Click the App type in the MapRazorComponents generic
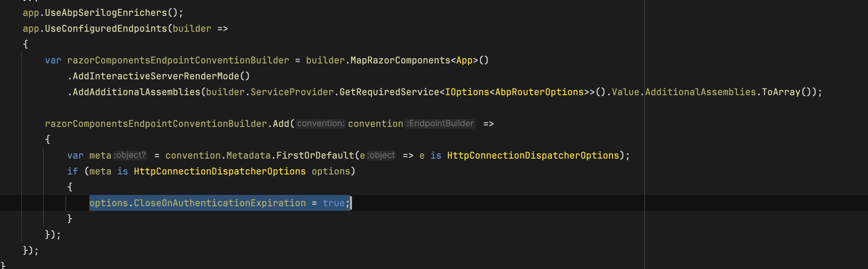The height and width of the screenshot is (269, 868). (x=464, y=60)
